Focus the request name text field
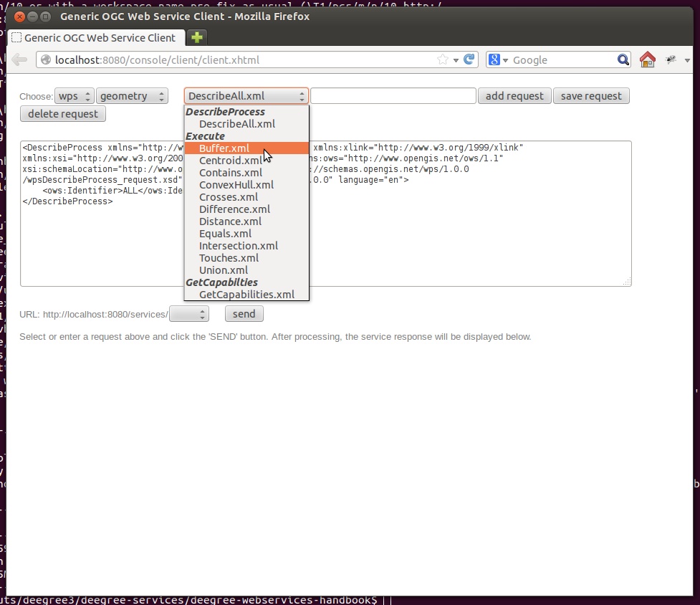 tap(393, 96)
